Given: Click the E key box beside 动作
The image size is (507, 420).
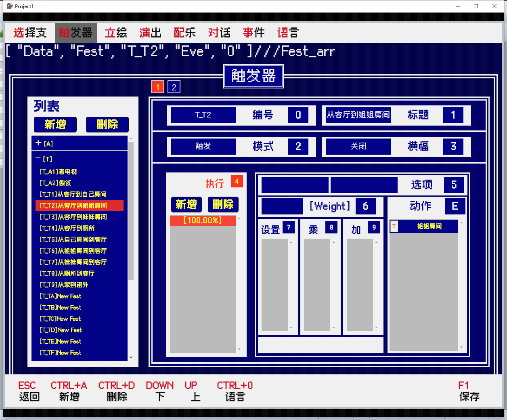Looking at the screenshot, I should [455, 206].
